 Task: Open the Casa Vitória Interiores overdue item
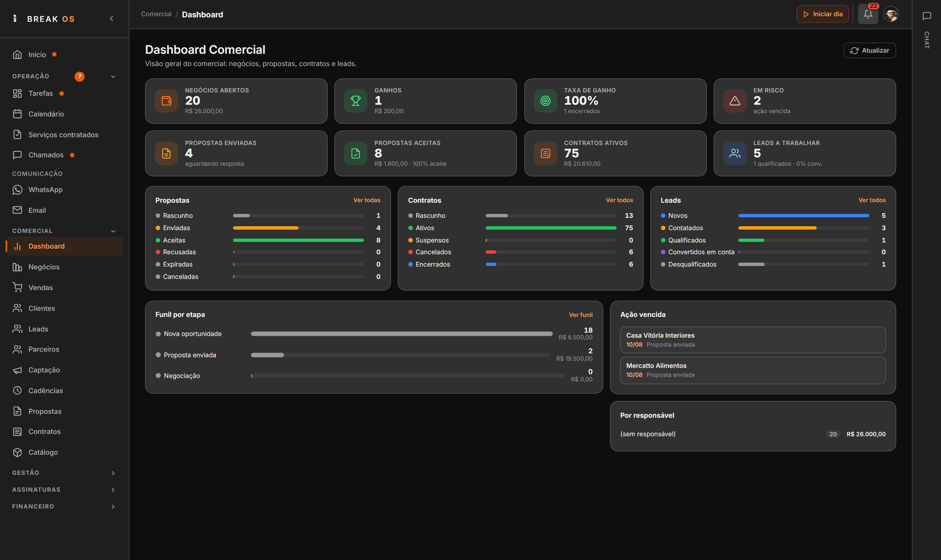[753, 340]
